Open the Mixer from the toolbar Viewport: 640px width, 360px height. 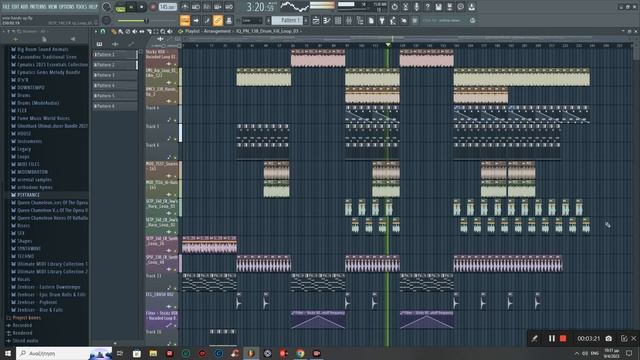tap(349, 20)
